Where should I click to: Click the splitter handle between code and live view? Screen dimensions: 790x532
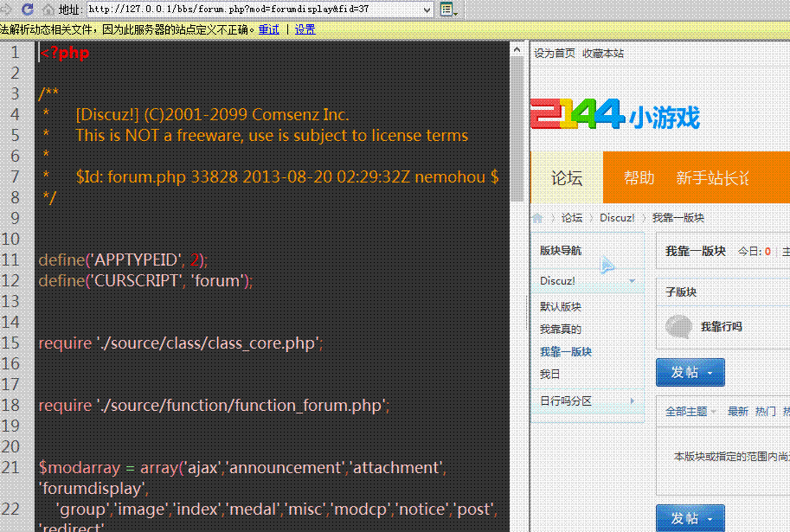click(x=527, y=312)
